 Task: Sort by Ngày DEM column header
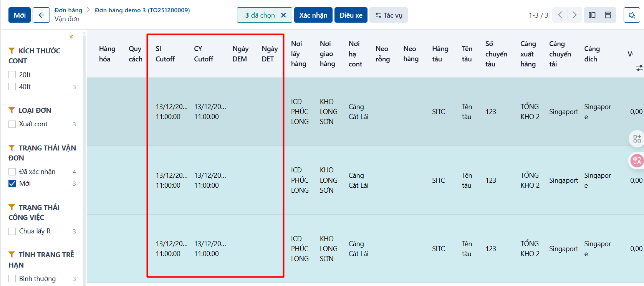(240, 54)
